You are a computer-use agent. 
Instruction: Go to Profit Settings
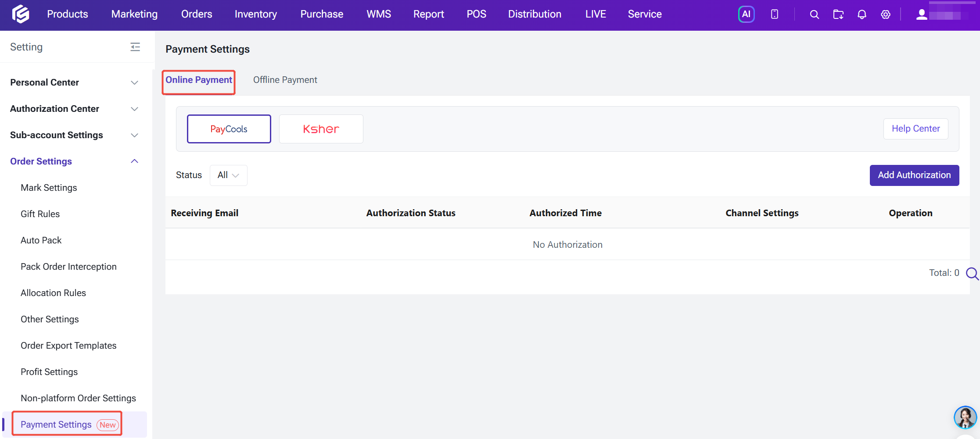49,372
